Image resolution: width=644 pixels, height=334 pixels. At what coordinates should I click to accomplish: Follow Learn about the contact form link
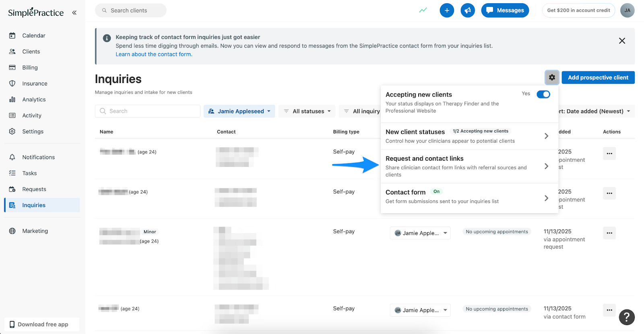pyautogui.click(x=154, y=54)
